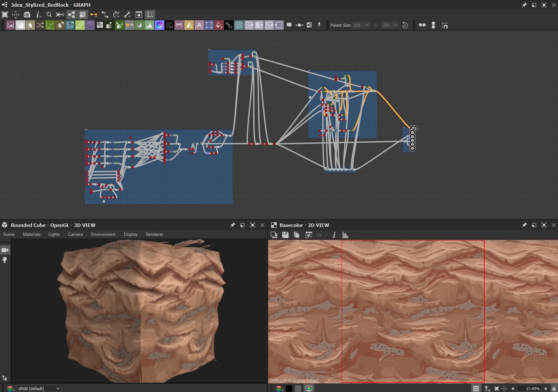Viewport: 558px width, 392px height.
Task: Open the Environment menu in the 3D view
Action: click(x=103, y=234)
